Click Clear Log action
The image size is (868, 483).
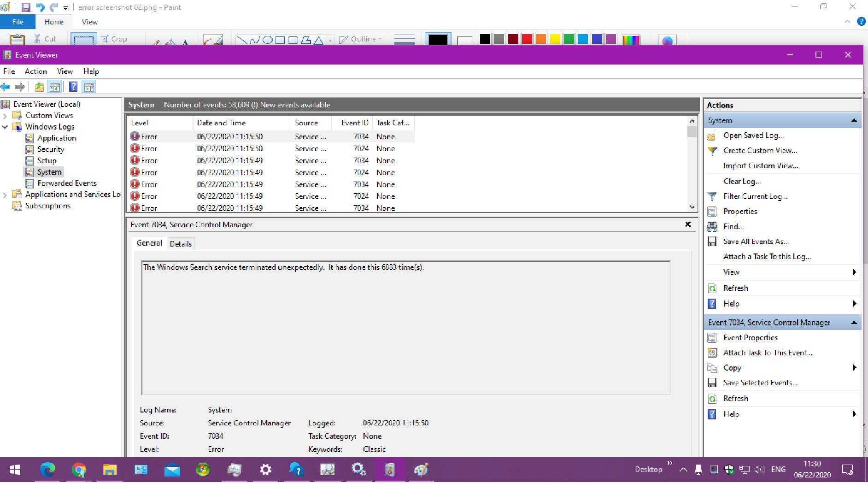point(742,182)
